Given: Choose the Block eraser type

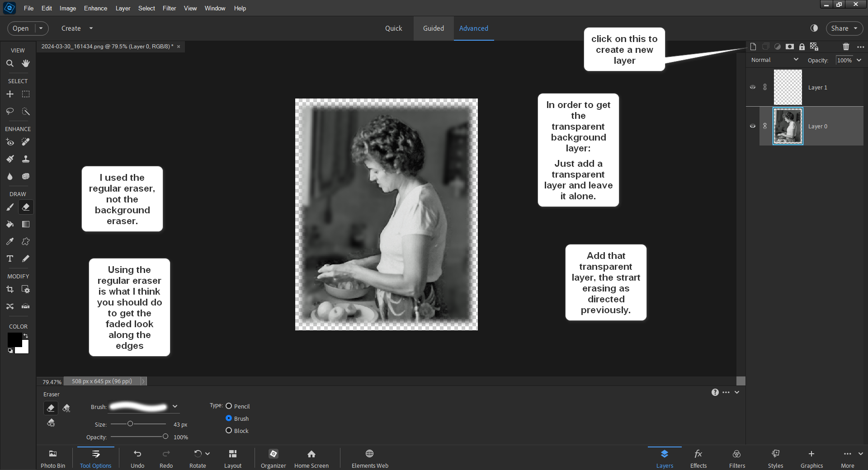Looking at the screenshot, I should [229, 430].
